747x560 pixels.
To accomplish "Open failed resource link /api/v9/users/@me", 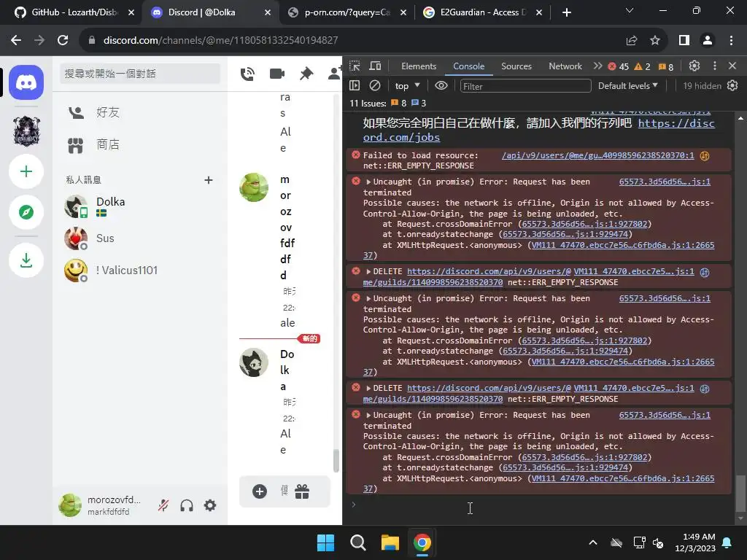I will tap(598, 155).
